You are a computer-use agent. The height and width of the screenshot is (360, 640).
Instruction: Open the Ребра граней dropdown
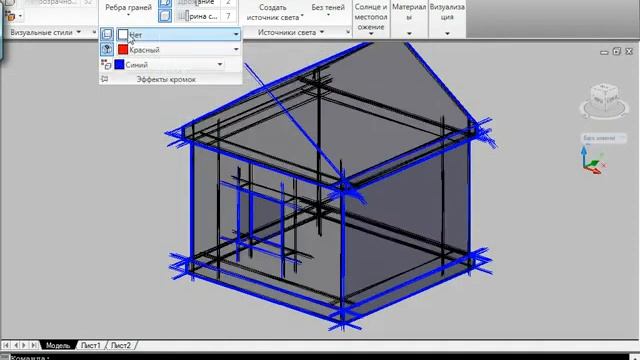(x=128, y=10)
